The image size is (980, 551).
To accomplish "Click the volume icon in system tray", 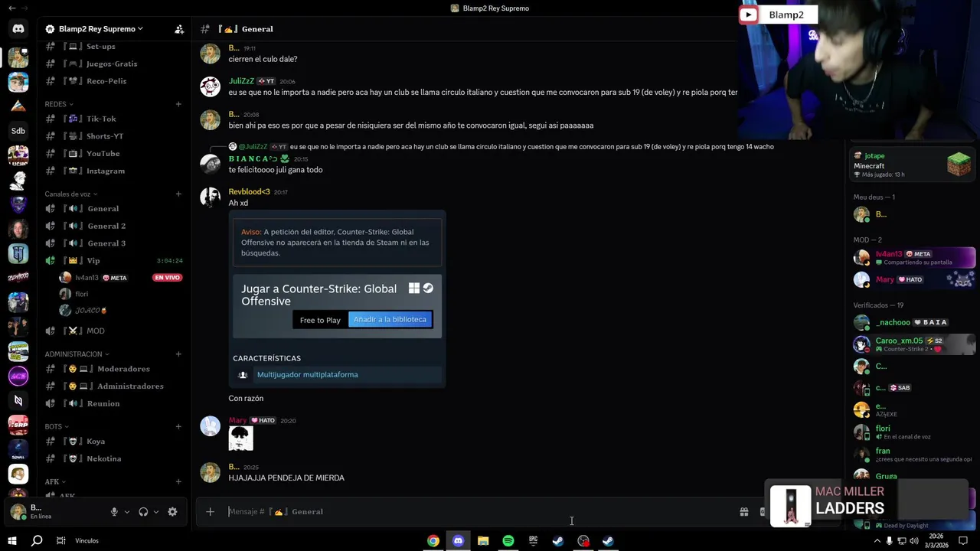I will coord(913,541).
